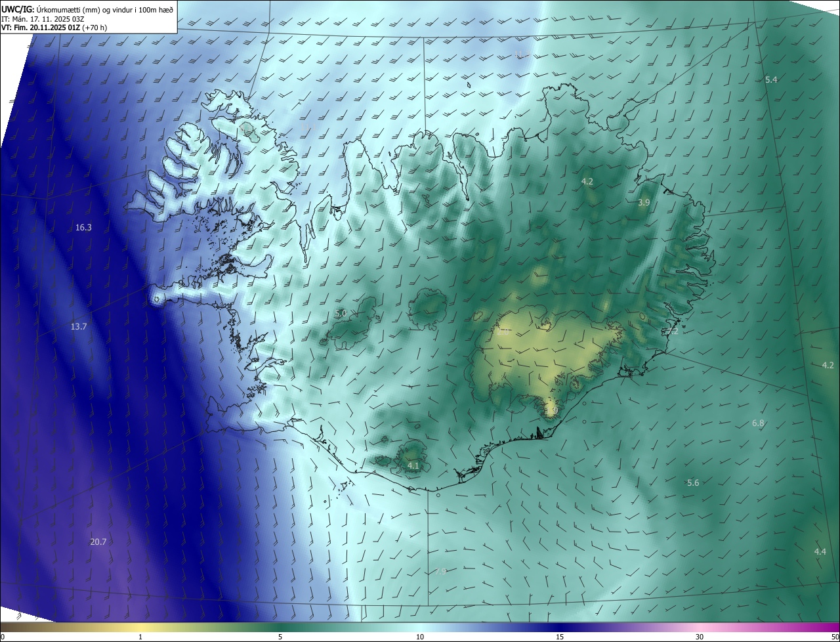Screen dimensions: 840x642
Task: Select the 'IT: Mán. 17. 11. 2025 03Z' line
Action: click(42, 19)
